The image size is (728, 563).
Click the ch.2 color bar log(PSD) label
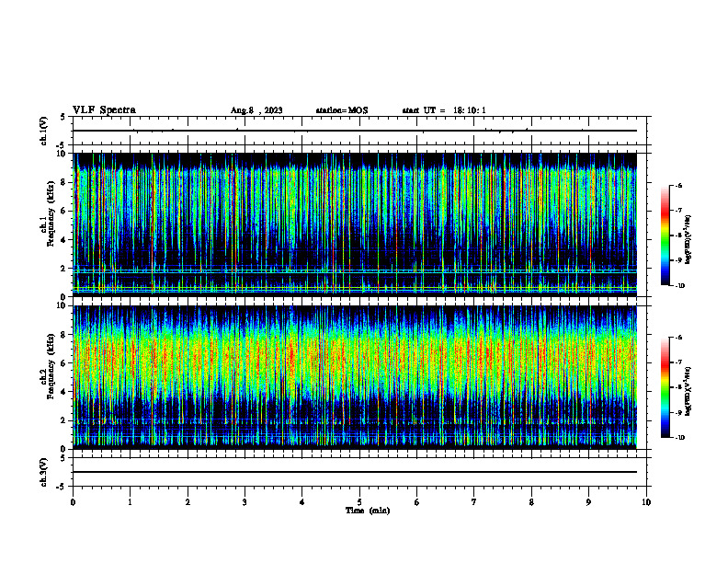click(x=688, y=392)
